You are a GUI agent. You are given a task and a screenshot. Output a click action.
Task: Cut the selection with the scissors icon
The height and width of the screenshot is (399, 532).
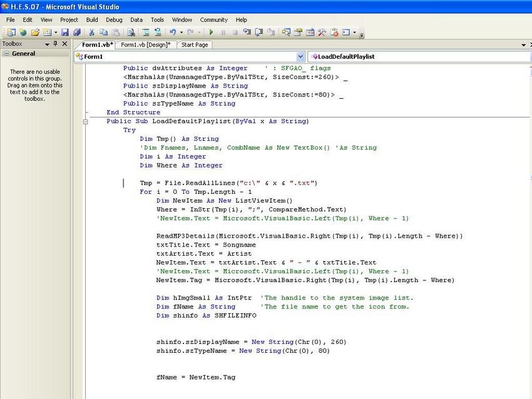pyautogui.click(x=91, y=33)
